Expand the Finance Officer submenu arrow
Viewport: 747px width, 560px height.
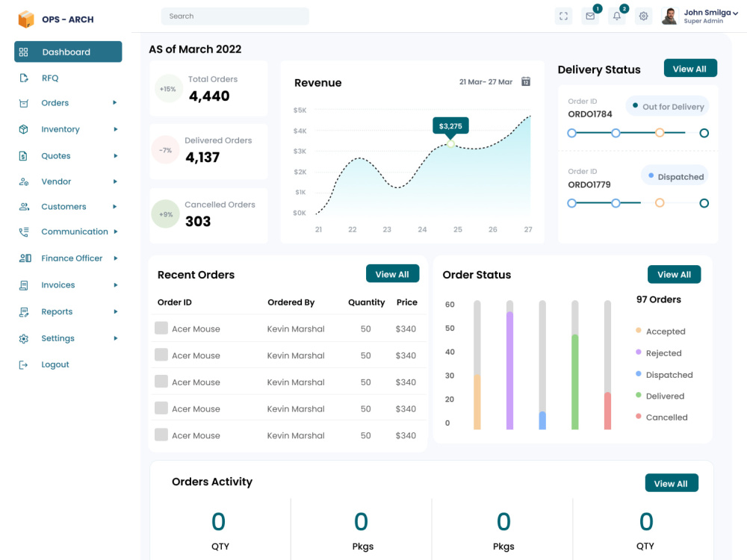pyautogui.click(x=115, y=258)
